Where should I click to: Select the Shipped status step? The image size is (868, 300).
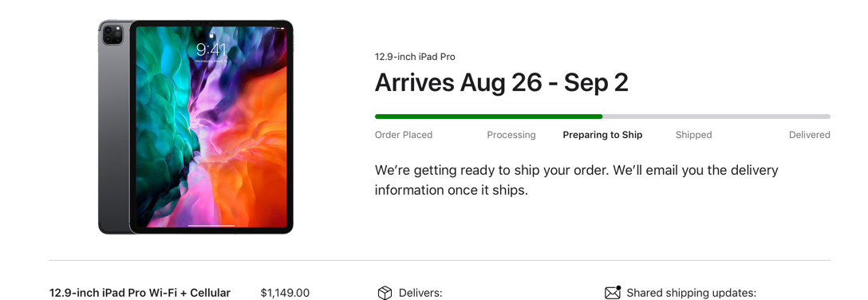click(x=693, y=135)
